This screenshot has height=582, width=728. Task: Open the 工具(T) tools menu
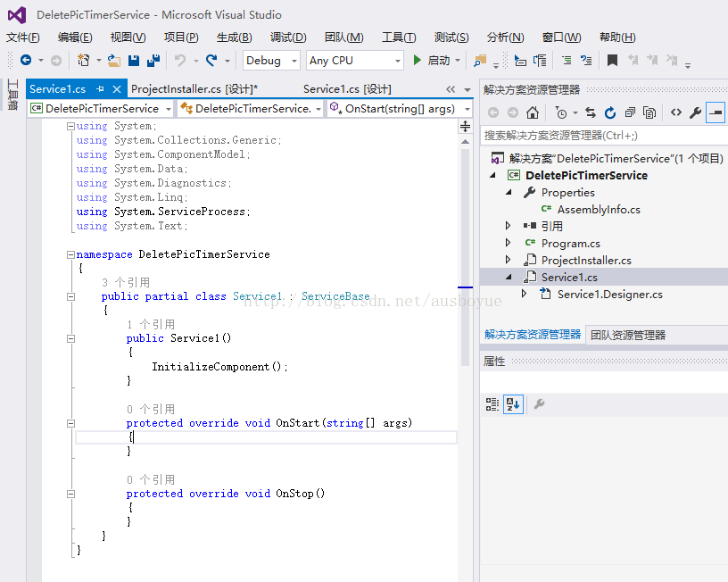click(x=399, y=37)
